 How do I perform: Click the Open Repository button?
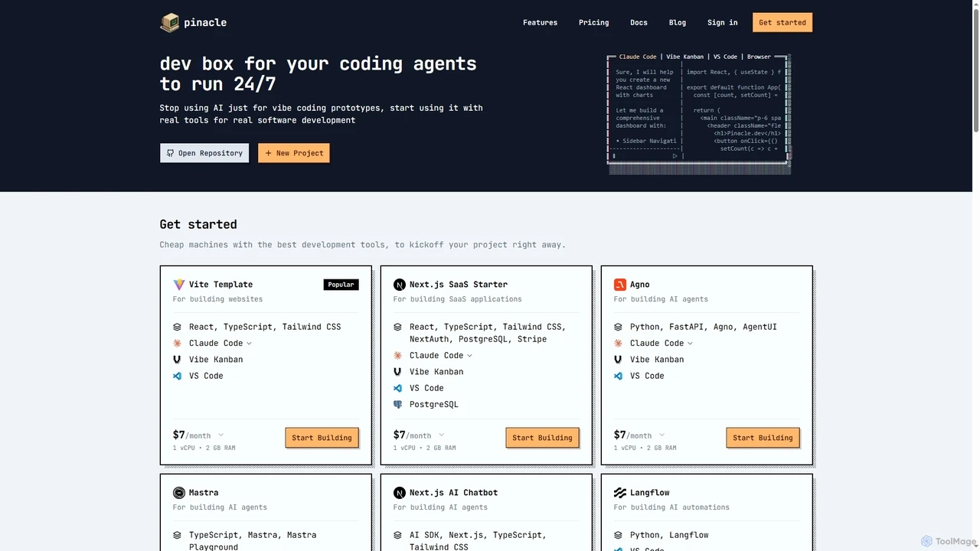click(204, 153)
